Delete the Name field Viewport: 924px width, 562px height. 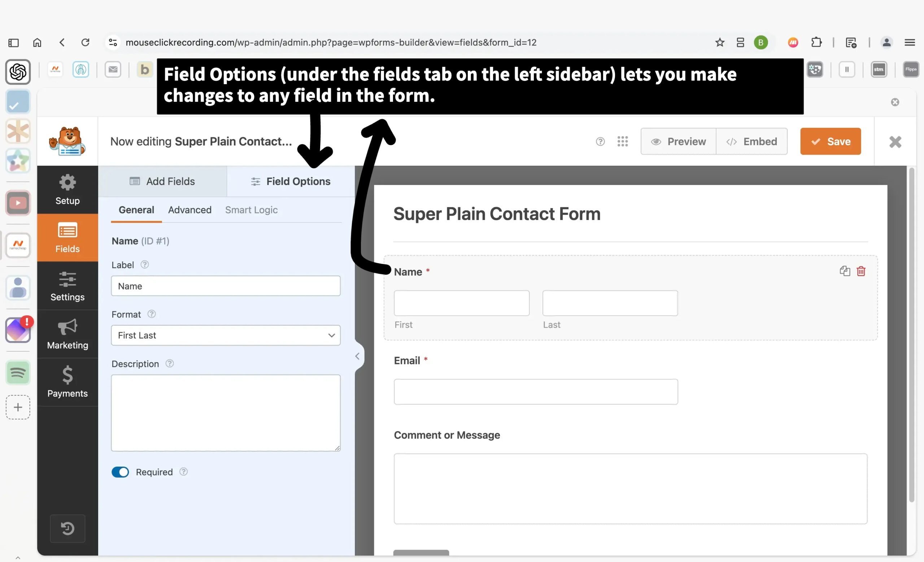point(861,271)
